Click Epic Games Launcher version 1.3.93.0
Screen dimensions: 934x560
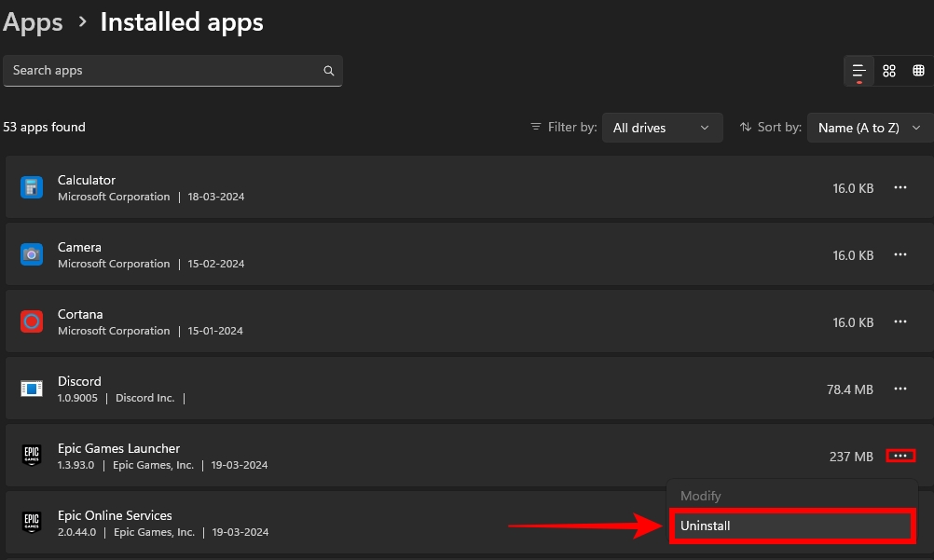pos(76,465)
